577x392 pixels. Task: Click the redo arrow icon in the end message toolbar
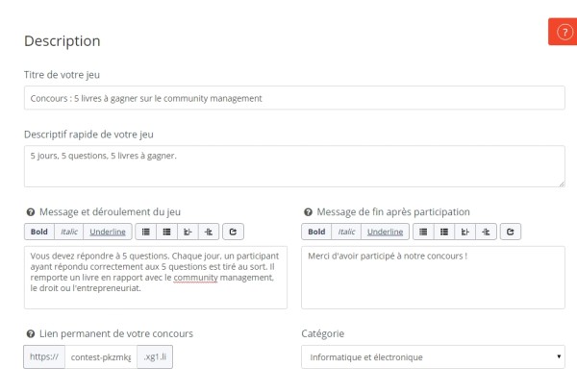[511, 232]
